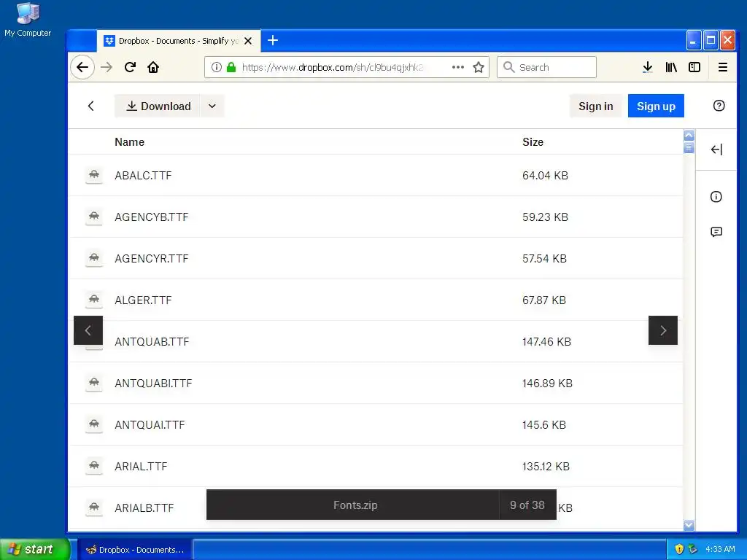
Task: Click the 135.12 KB size value
Action: (x=546, y=466)
